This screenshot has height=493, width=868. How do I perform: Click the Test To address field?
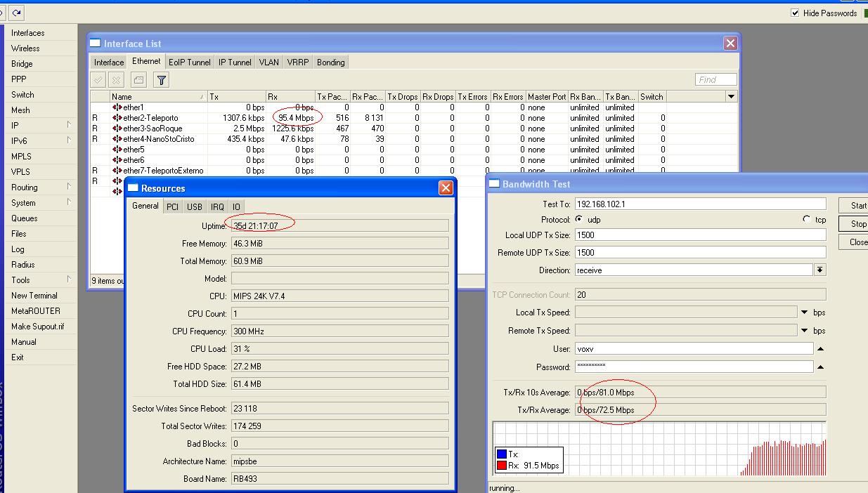[700, 204]
